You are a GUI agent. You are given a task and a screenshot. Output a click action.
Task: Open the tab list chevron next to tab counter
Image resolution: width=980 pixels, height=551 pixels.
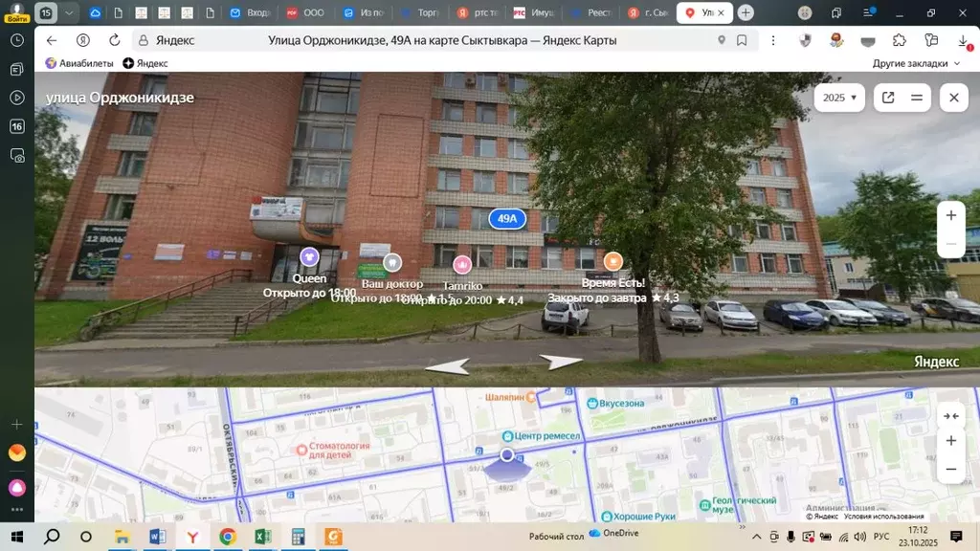tap(69, 13)
